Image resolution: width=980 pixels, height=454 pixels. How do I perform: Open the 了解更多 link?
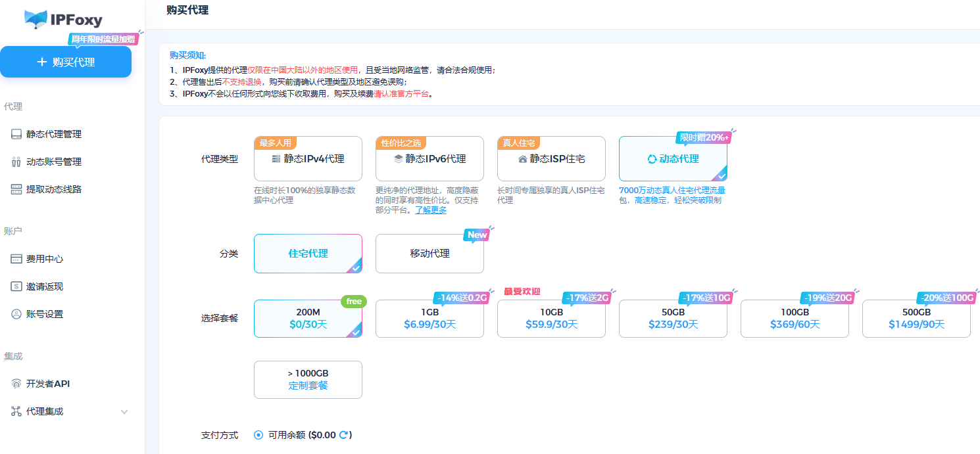[x=430, y=210]
